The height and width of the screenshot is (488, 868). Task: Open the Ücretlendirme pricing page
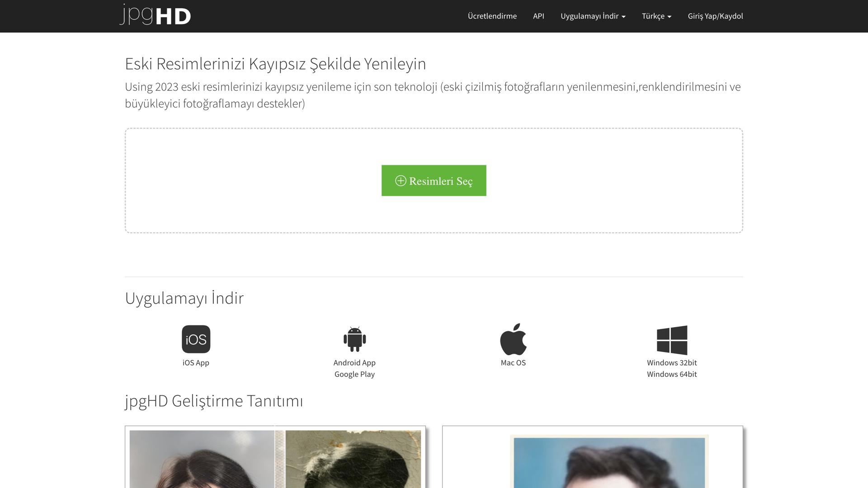point(492,16)
